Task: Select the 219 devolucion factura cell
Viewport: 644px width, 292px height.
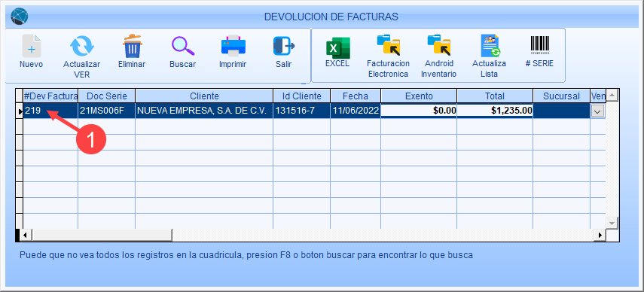Action: pyautogui.click(x=50, y=111)
